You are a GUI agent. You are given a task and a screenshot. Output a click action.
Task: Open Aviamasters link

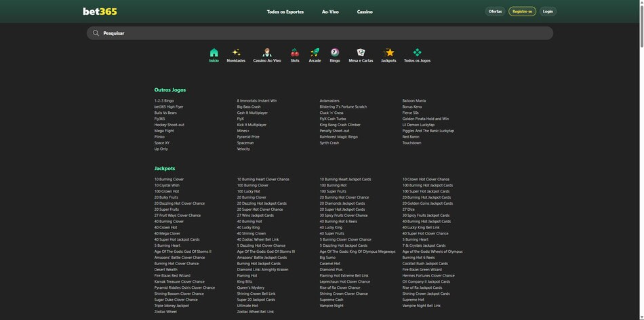coord(330,100)
